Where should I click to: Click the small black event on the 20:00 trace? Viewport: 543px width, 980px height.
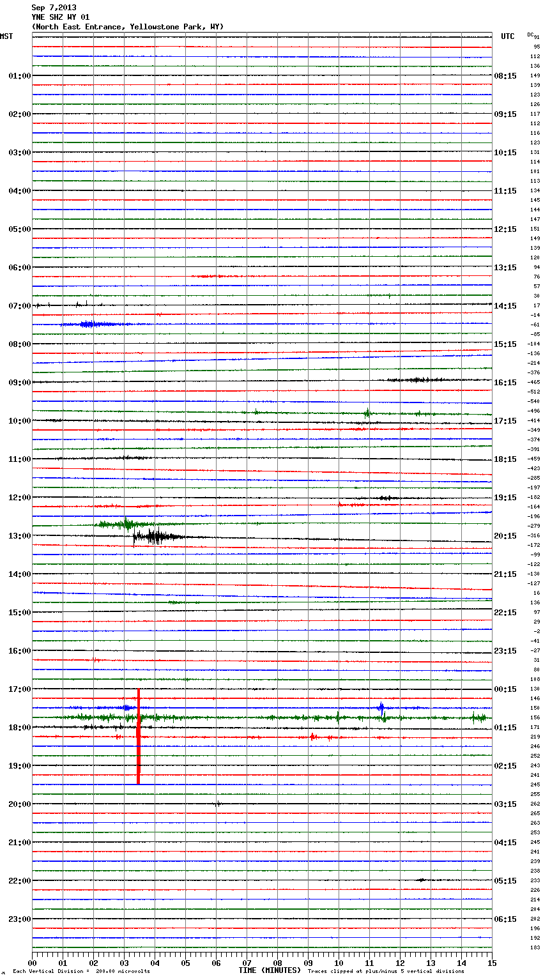click(x=217, y=804)
